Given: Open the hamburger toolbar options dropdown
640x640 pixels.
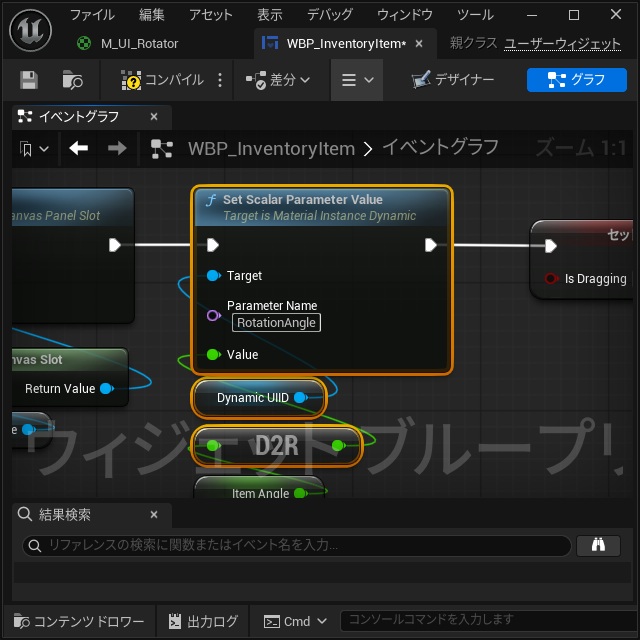Looking at the screenshot, I should (357, 80).
